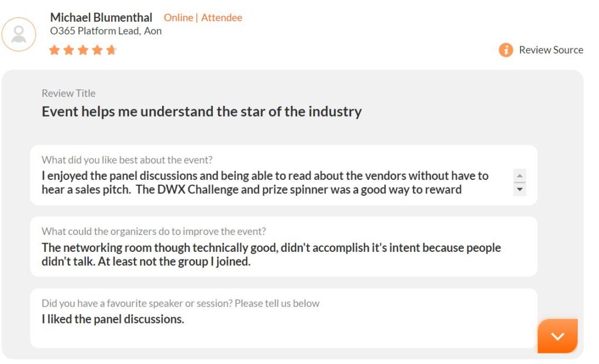Click the reviewer profile avatar icon
The image size is (599, 364).
19,34
